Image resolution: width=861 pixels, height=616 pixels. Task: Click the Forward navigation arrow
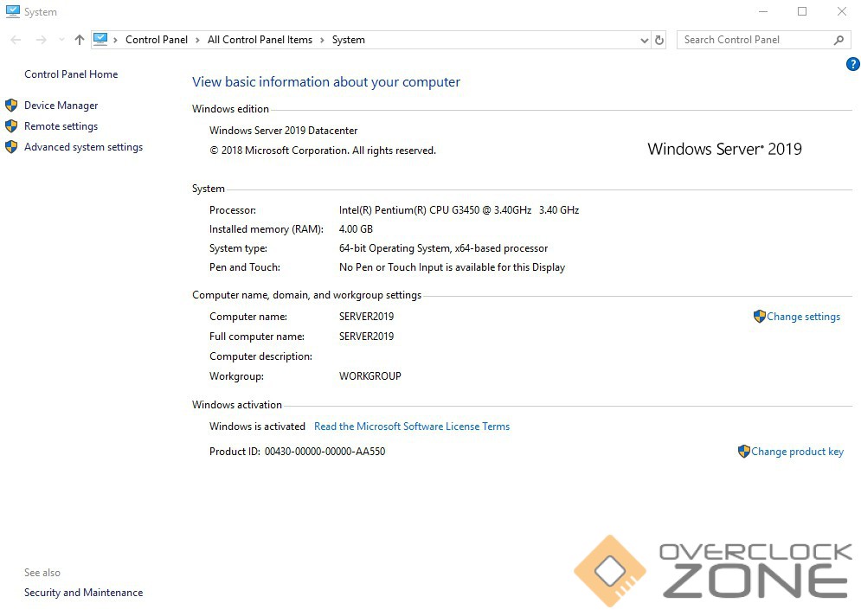42,40
